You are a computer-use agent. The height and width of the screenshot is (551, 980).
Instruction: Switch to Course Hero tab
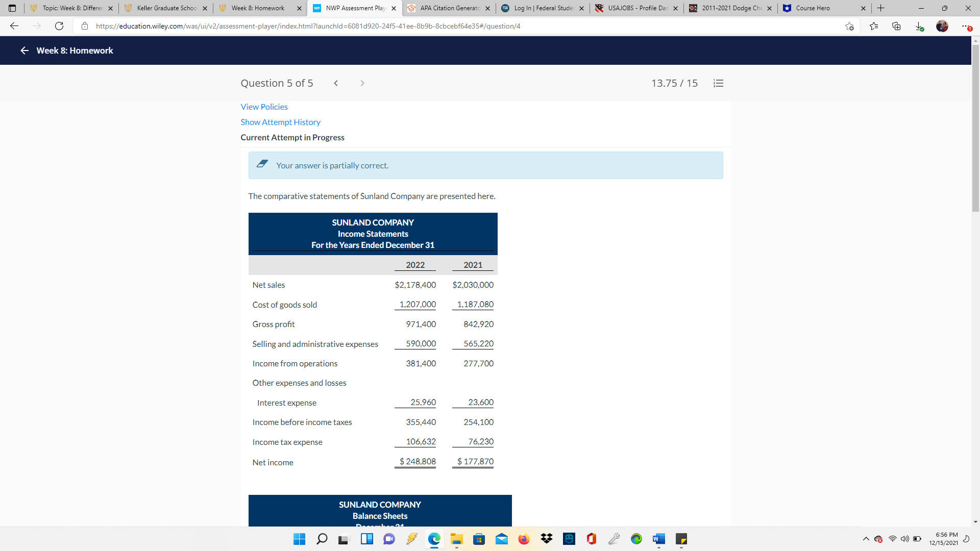pyautogui.click(x=822, y=8)
